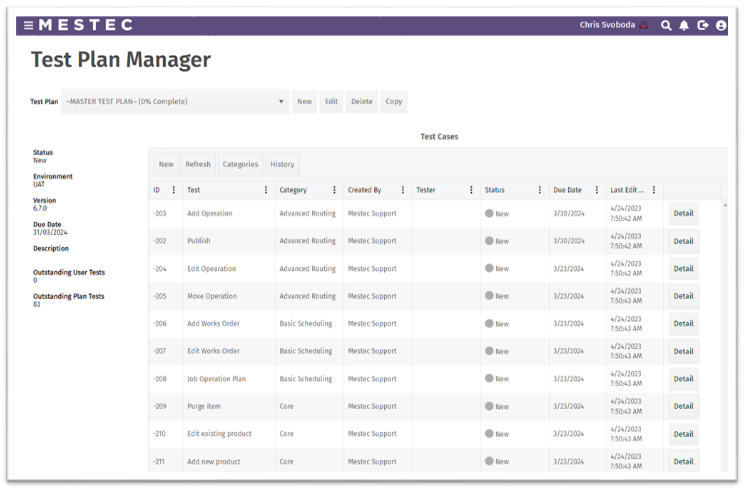748x492 pixels.
Task: Open ID column options menu
Action: [174, 190]
